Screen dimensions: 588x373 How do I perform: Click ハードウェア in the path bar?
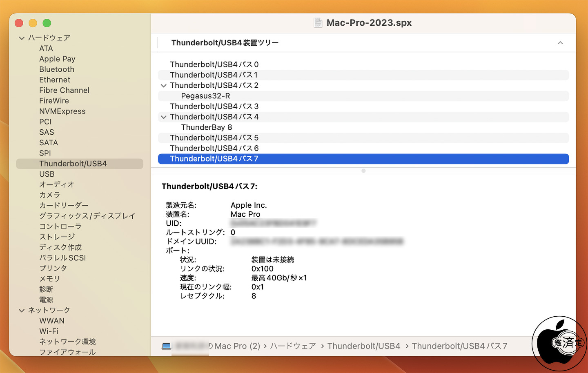293,346
